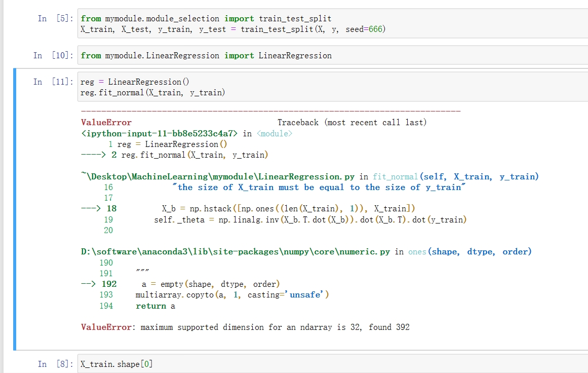The height and width of the screenshot is (373, 588).
Task: Click the "Traceback (most recent call last)" text
Action: pos(352,123)
